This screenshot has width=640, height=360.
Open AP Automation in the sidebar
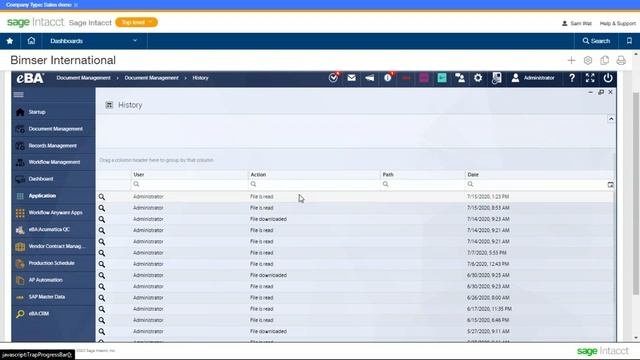point(53,280)
